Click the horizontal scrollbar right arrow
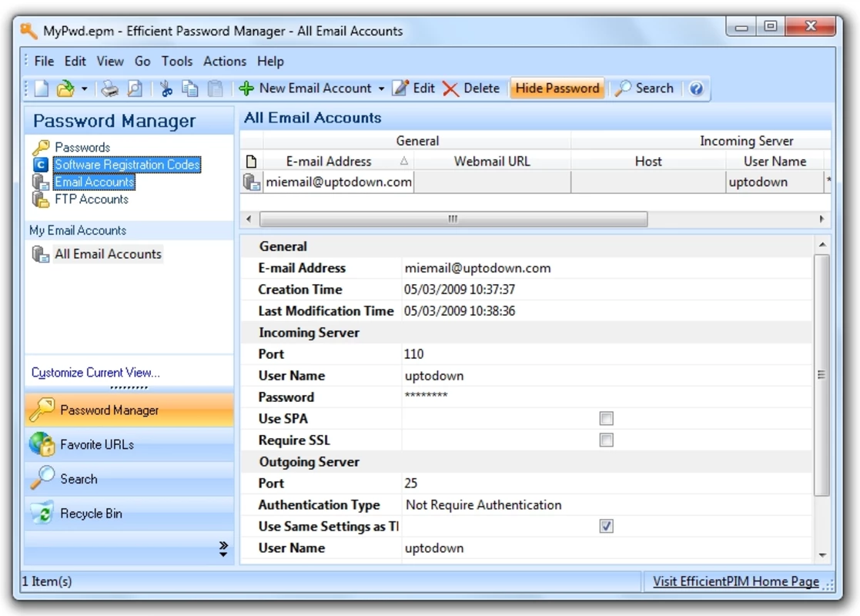This screenshot has width=860, height=616. 822,219
